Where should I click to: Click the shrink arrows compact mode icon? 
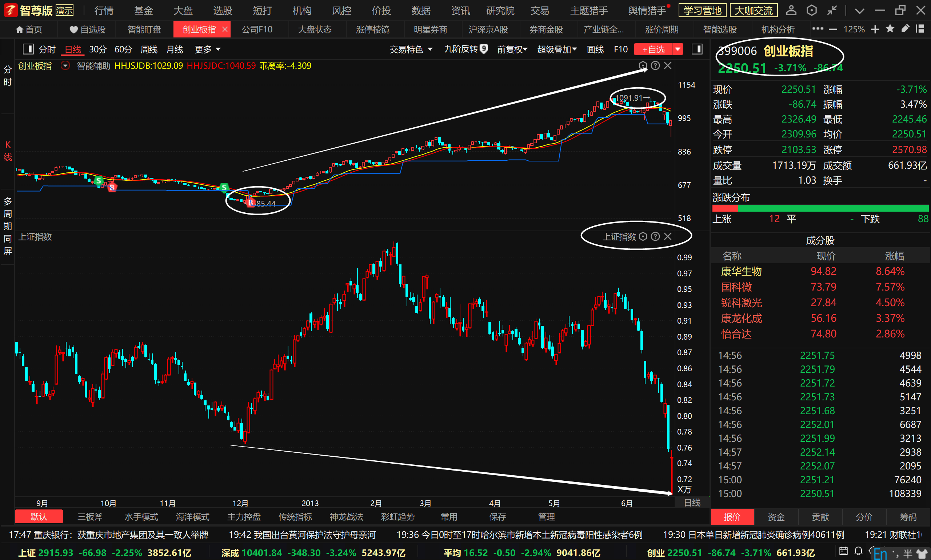[832, 10]
